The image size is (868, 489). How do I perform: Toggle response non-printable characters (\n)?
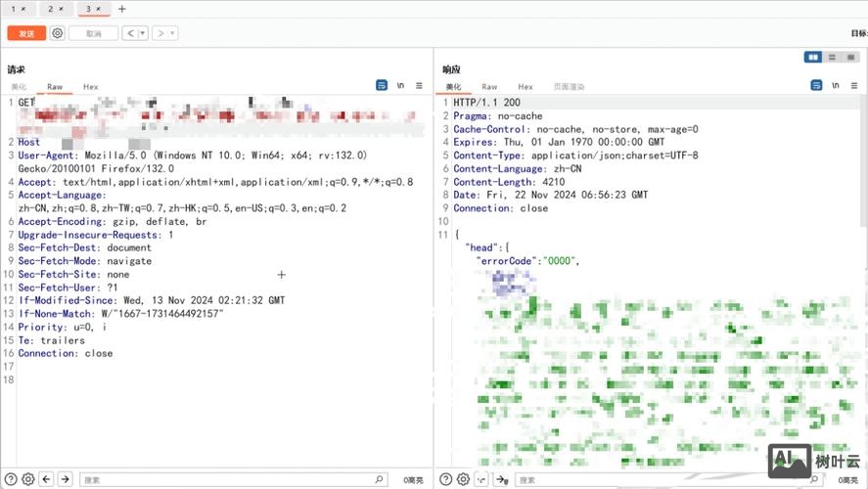836,85
